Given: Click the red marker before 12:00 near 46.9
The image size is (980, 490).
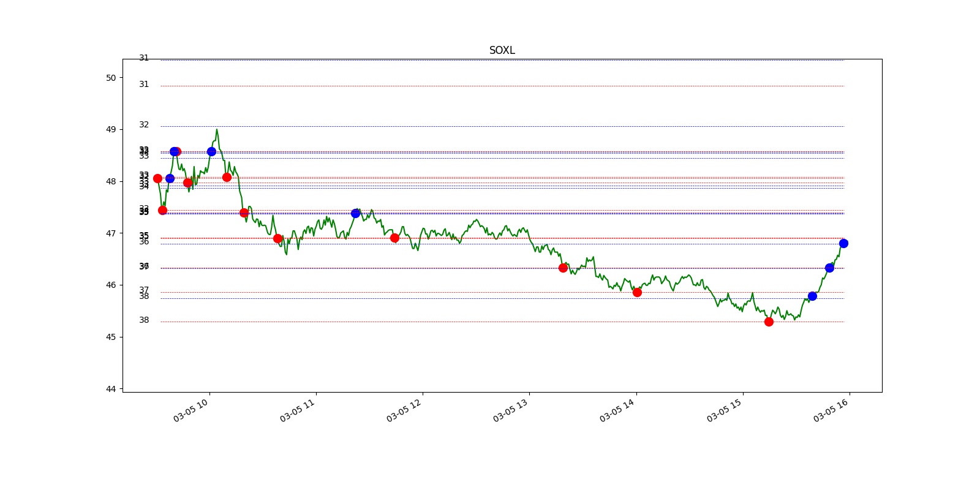Looking at the screenshot, I should click(x=394, y=238).
